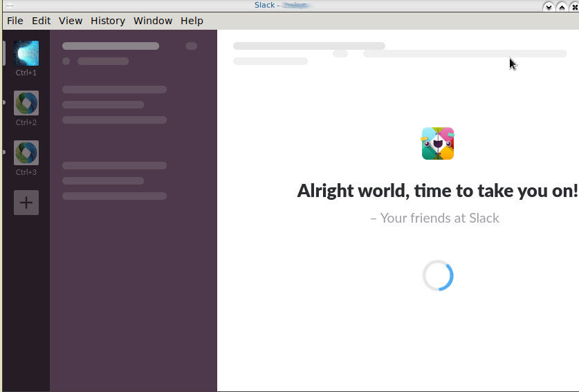The image size is (579, 392).
Task: Open the File menu
Action: pyautogui.click(x=15, y=21)
